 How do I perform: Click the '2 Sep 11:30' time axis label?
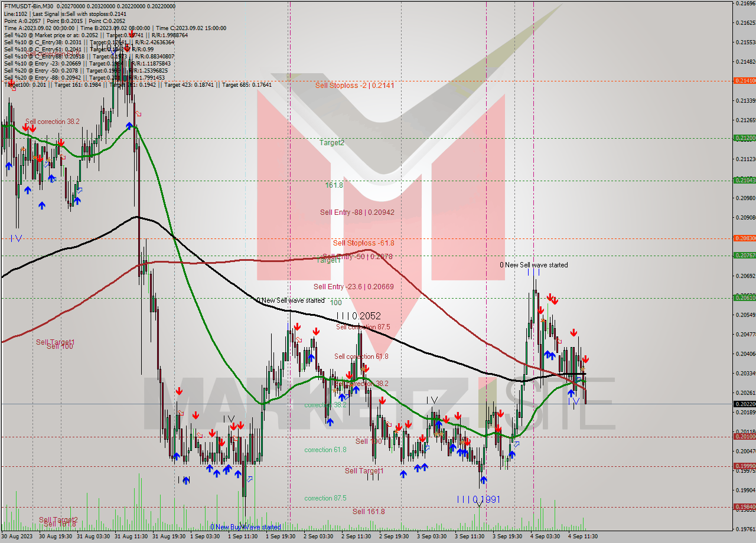[x=356, y=537]
